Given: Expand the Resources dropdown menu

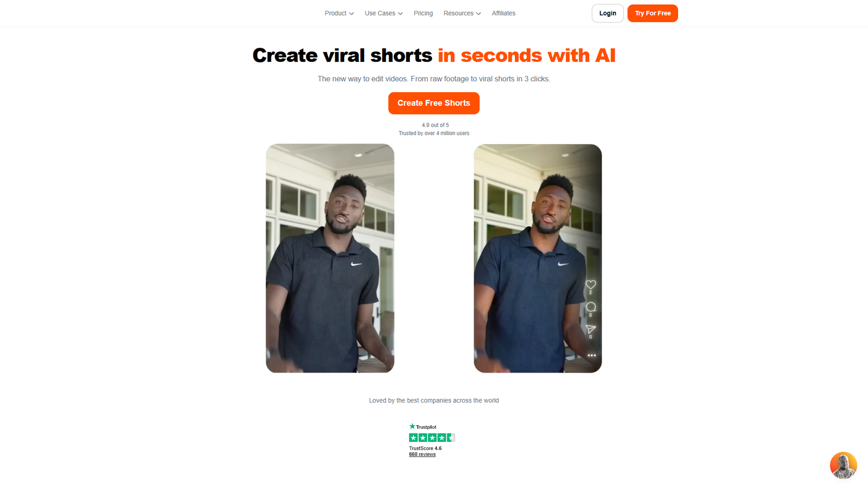Looking at the screenshot, I should pyautogui.click(x=462, y=13).
